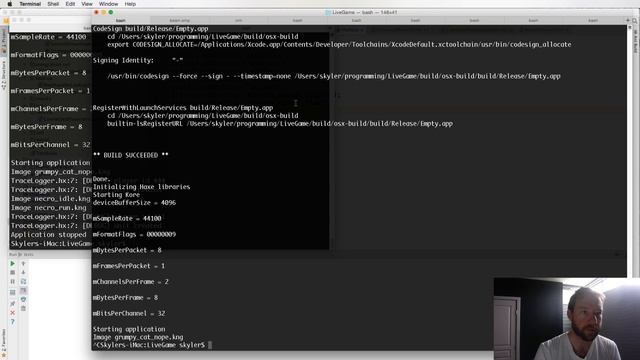This screenshot has width=640, height=360.
Task: Open the Terminal menu in the menu bar
Action: pyautogui.click(x=30, y=4)
